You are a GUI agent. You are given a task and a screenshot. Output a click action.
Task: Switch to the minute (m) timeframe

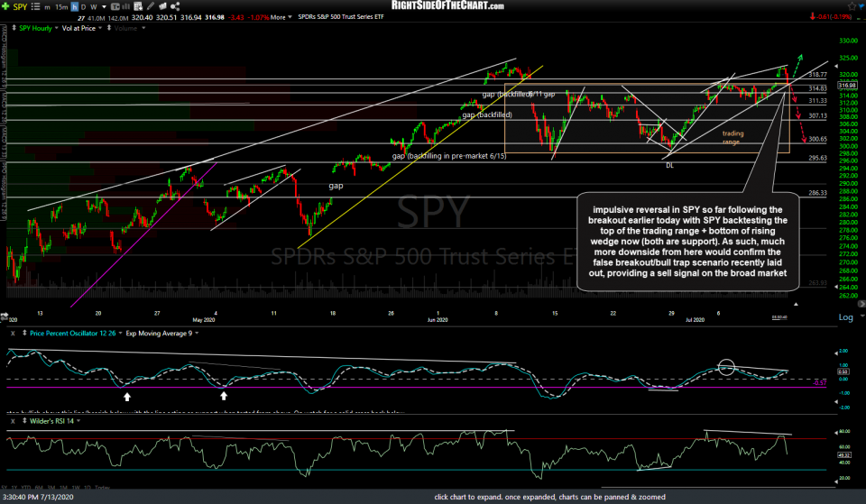47,7
